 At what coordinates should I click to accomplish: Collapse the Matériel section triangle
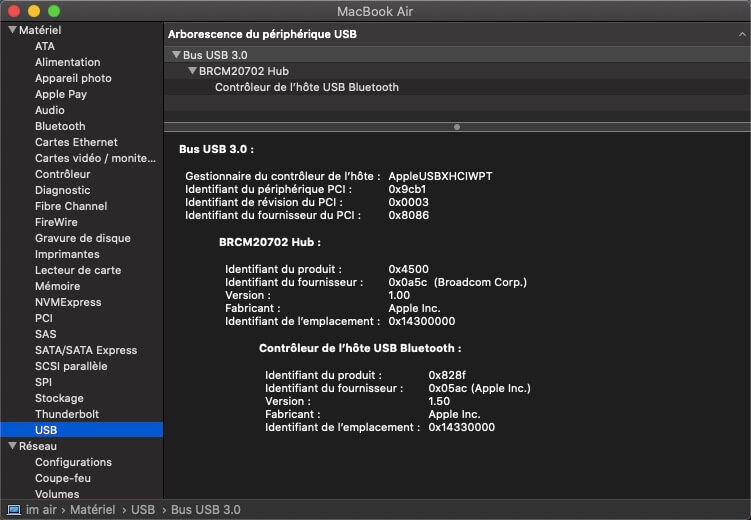click(12, 30)
